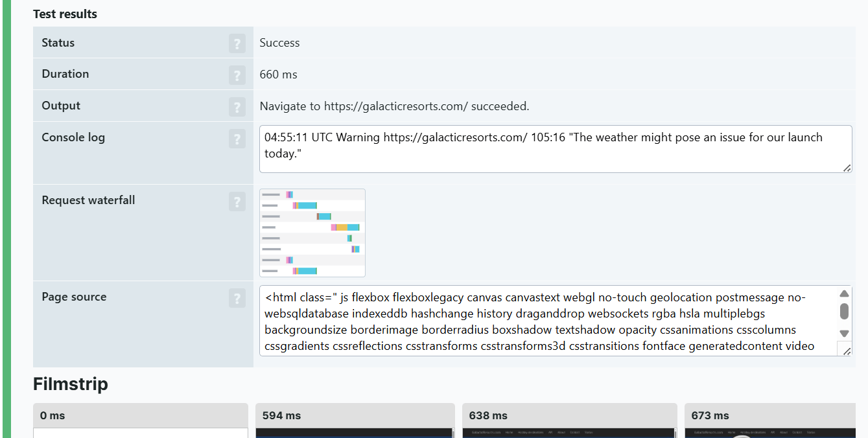Click the Page source scroll-up arrow
This screenshot has height=438, width=868.
pyautogui.click(x=844, y=294)
